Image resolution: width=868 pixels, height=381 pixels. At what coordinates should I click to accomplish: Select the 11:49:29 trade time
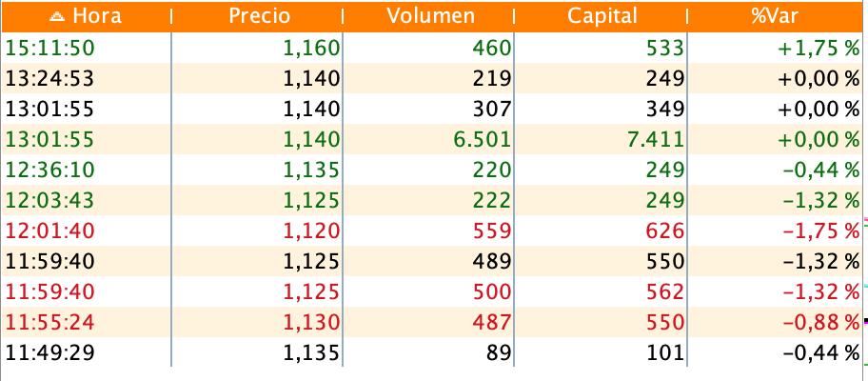tap(49, 352)
